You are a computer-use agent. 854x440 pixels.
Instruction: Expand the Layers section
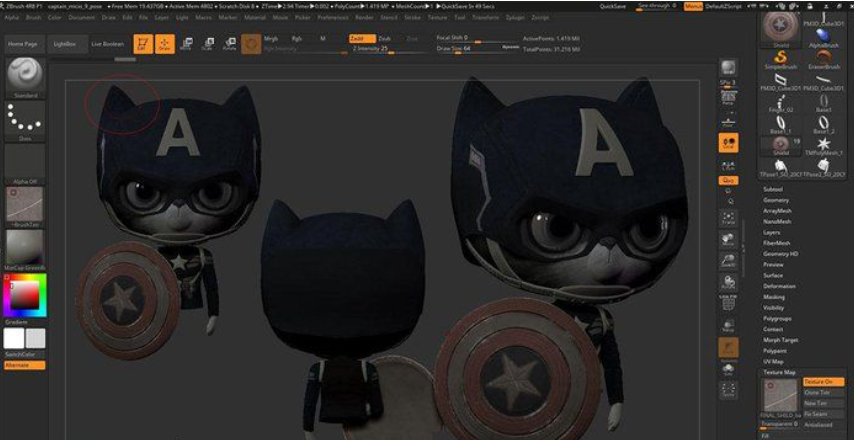[x=772, y=233]
